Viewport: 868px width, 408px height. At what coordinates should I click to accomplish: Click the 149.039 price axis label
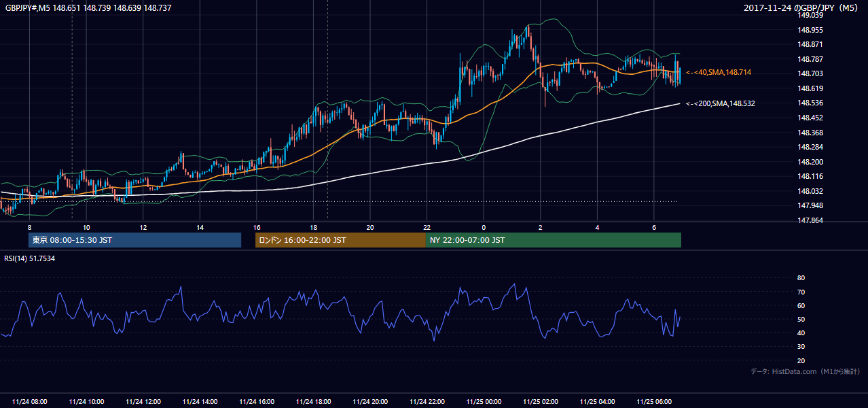coord(810,15)
